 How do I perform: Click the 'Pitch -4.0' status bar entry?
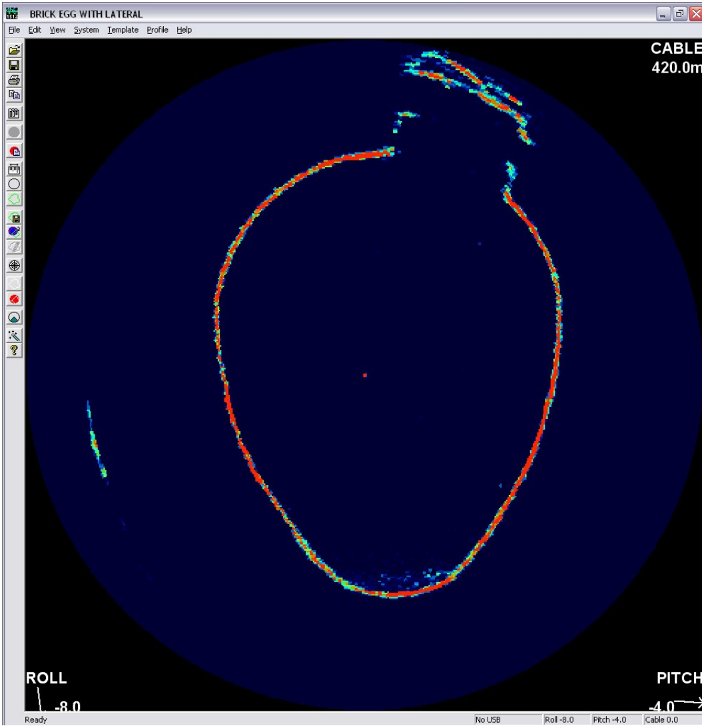[617, 719]
